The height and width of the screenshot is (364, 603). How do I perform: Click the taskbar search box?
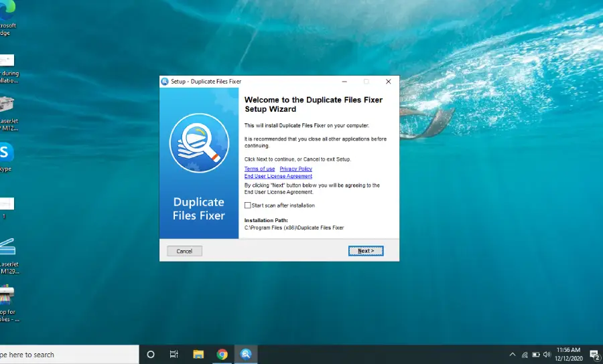coord(69,355)
